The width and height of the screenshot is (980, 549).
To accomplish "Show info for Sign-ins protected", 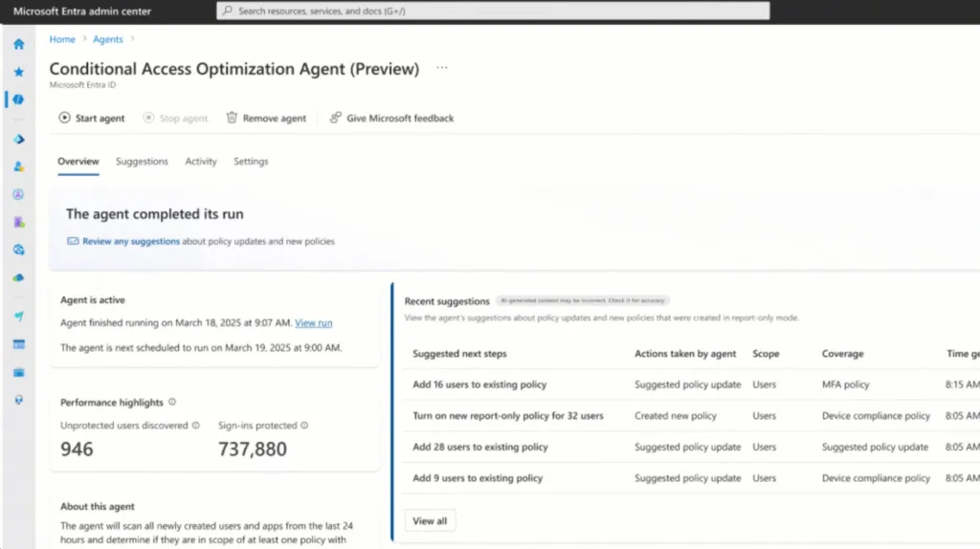I will point(304,426).
